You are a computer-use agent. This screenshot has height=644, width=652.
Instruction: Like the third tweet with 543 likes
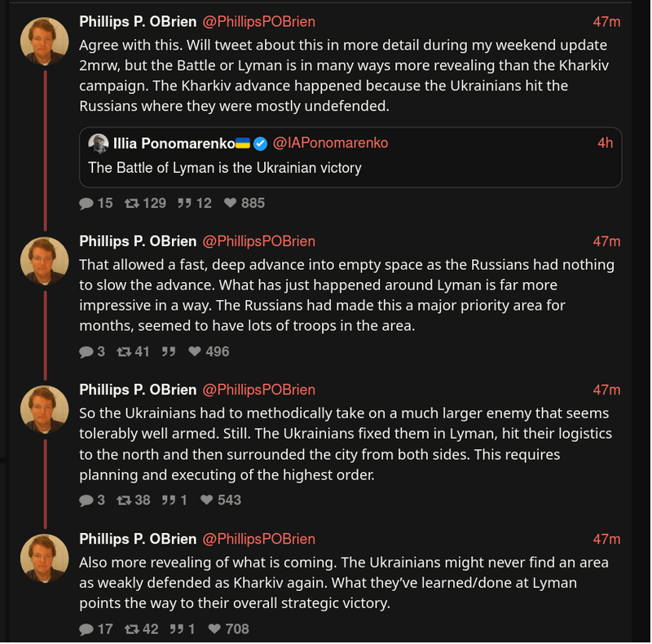click(x=207, y=500)
